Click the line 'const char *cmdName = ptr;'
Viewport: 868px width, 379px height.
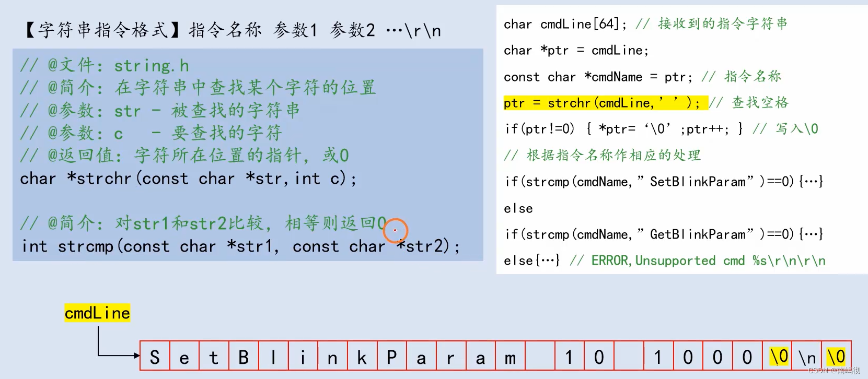pyautogui.click(x=598, y=77)
